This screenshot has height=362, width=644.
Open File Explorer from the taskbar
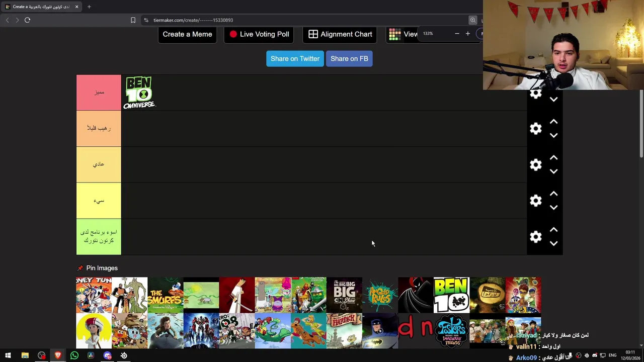tap(25, 355)
